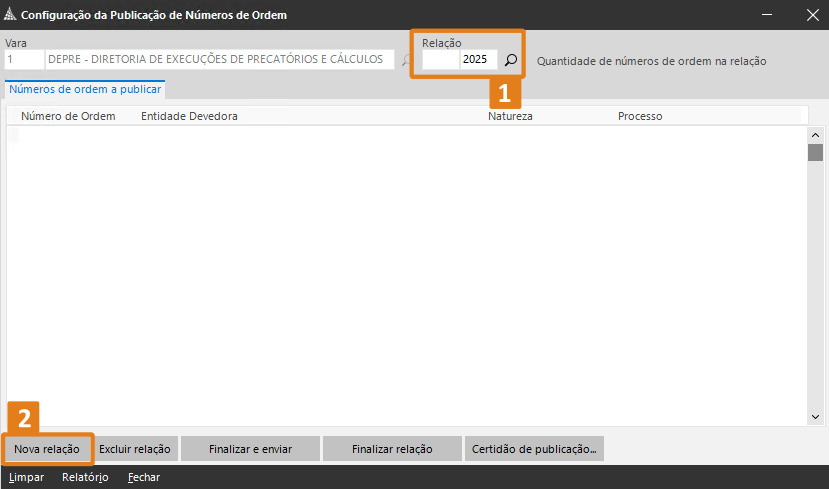
Task: Click the Vara lookup magnifier icon
Action: pyautogui.click(x=406, y=60)
